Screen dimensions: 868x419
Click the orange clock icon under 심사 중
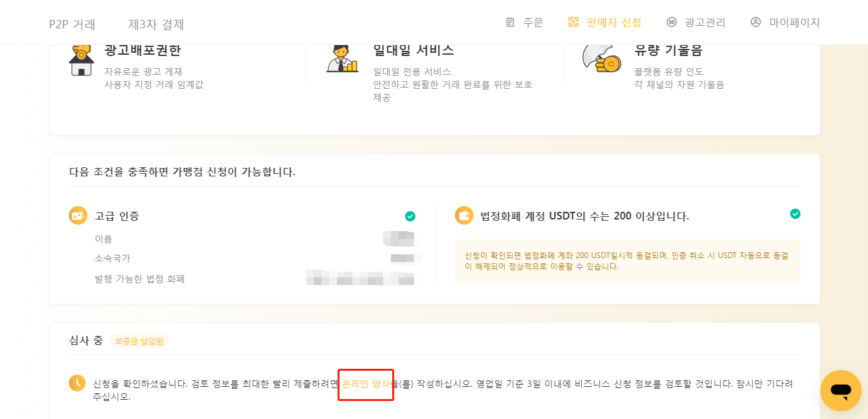pos(77,383)
